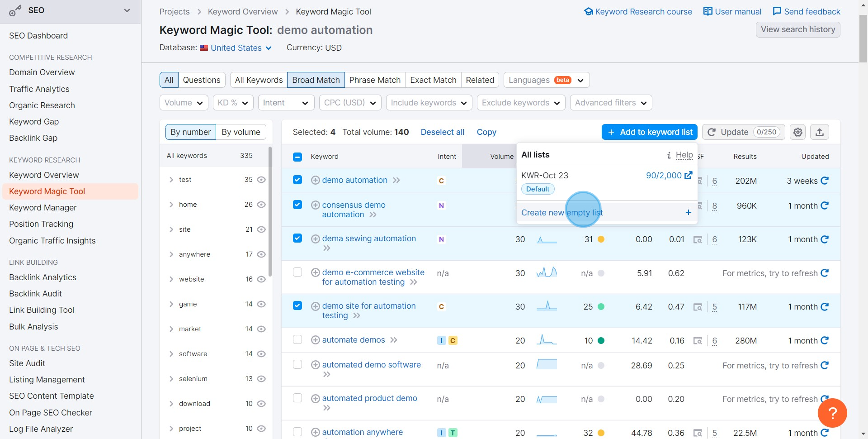Select the Exact Match tab
Screen dimensions: 868x439
pos(433,80)
